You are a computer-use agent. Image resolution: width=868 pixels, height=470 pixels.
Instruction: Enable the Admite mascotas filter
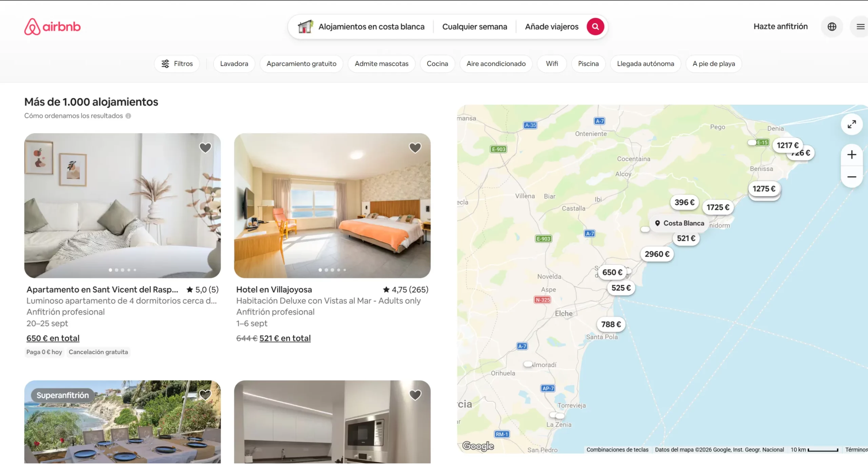point(381,63)
